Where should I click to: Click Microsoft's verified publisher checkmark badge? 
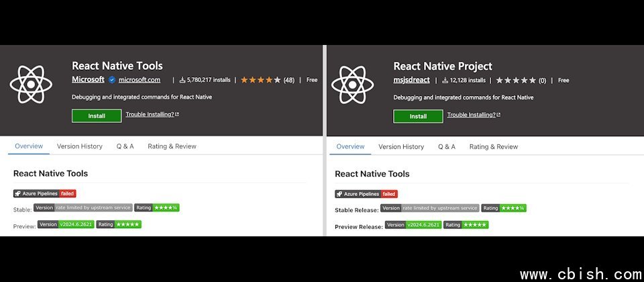pos(112,80)
